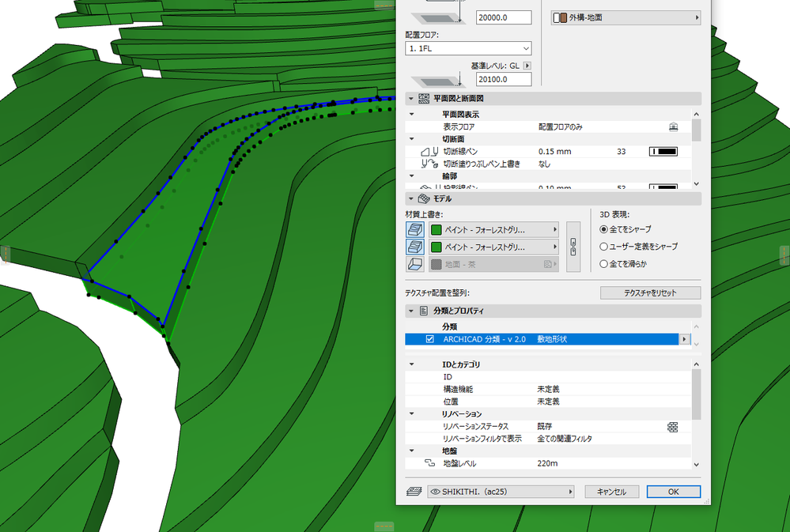The width and height of the screenshot is (790, 532).
Task: Click the テクスチャをリセット button
Action: [650, 292]
